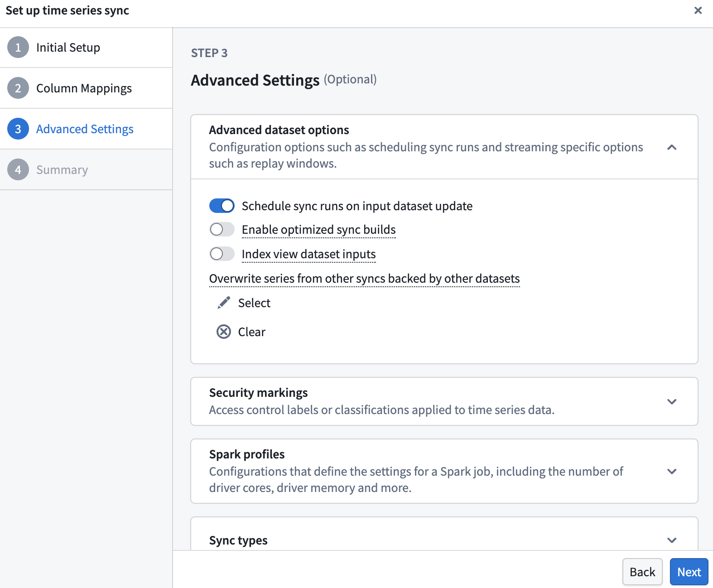Click the circled X Clear icon

coord(224,332)
